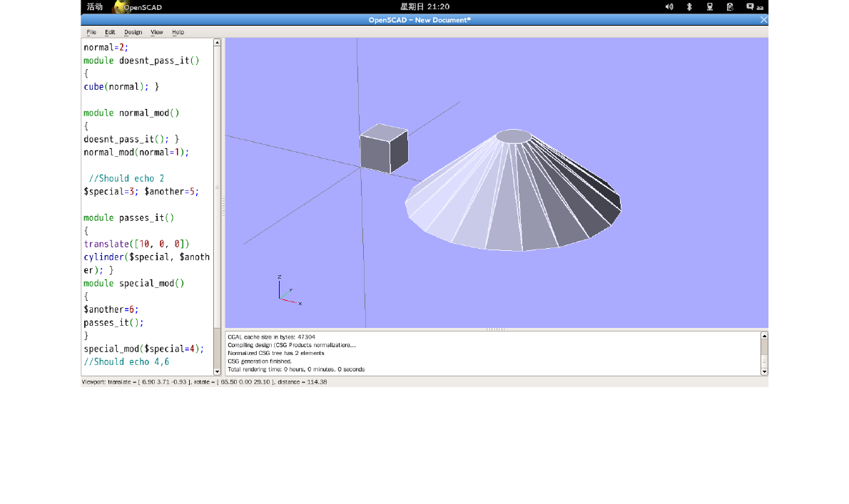Click the line 'module doesnt_pass_it()'

[x=141, y=61]
